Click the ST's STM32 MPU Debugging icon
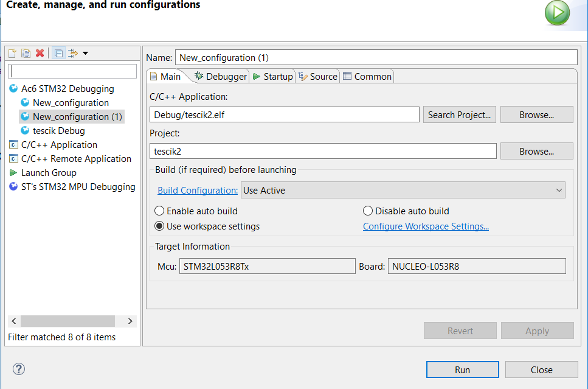 pos(13,187)
